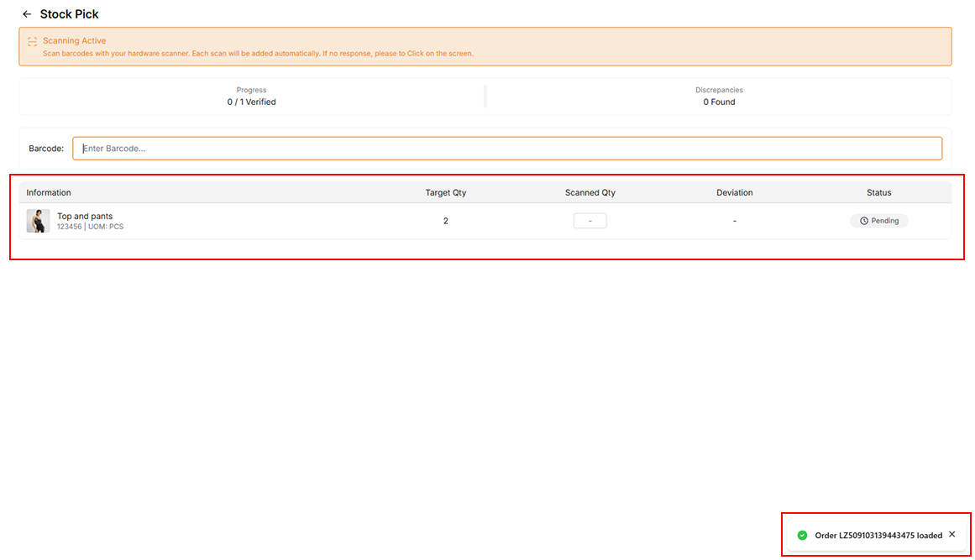Image resolution: width=975 pixels, height=560 pixels.
Task: Open the Top and pants product thumbnail
Action: click(x=38, y=221)
